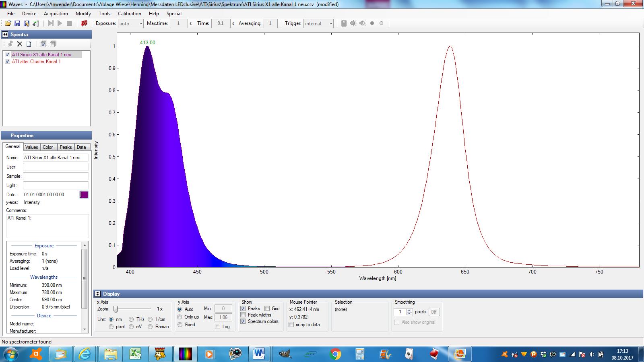Click the blank page icon in Spectra toolbar
The width and height of the screenshot is (644, 362).
[x=29, y=44]
